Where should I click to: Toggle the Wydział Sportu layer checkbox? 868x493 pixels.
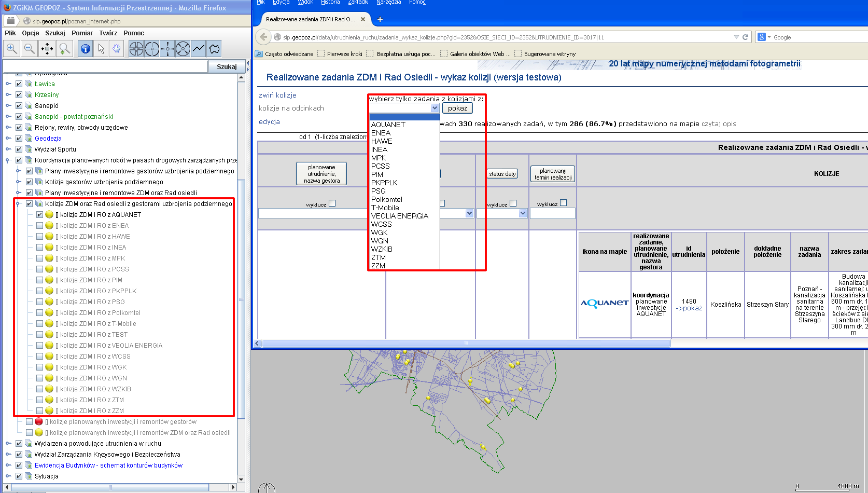click(19, 149)
